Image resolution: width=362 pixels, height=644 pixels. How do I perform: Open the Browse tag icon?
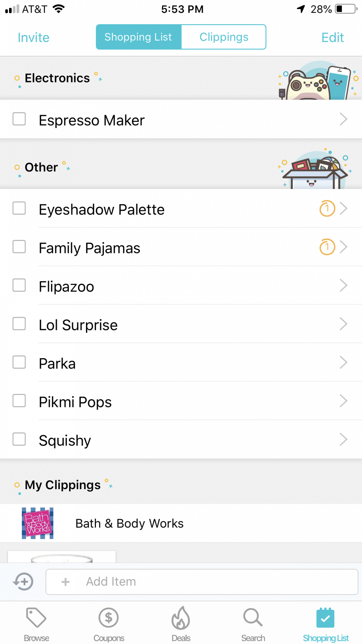tap(36, 618)
